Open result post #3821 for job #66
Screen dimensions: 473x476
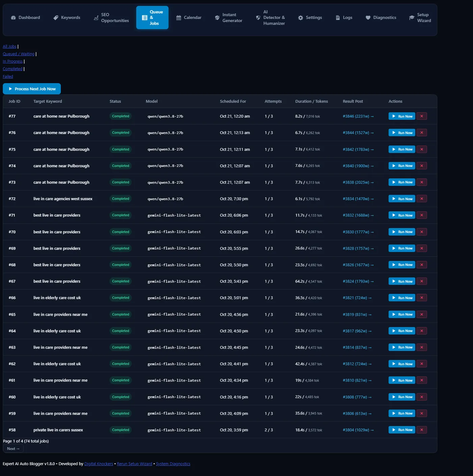tap(357, 298)
